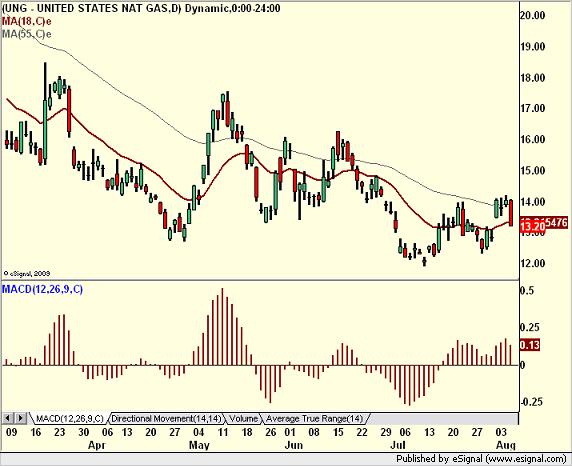
Task: Click the 0.25 MACD axis label
Action: coord(530,327)
